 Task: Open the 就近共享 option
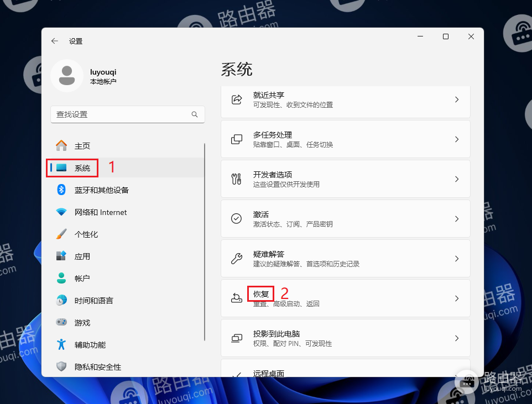point(346,102)
